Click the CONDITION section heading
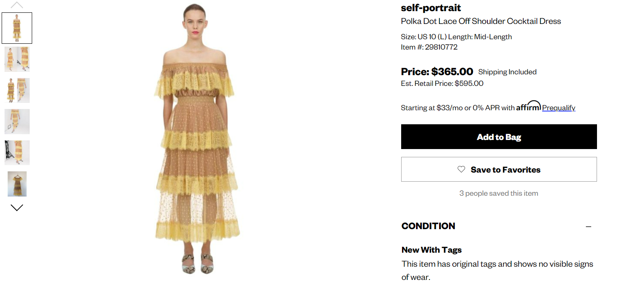The width and height of the screenshot is (644, 282). (428, 226)
